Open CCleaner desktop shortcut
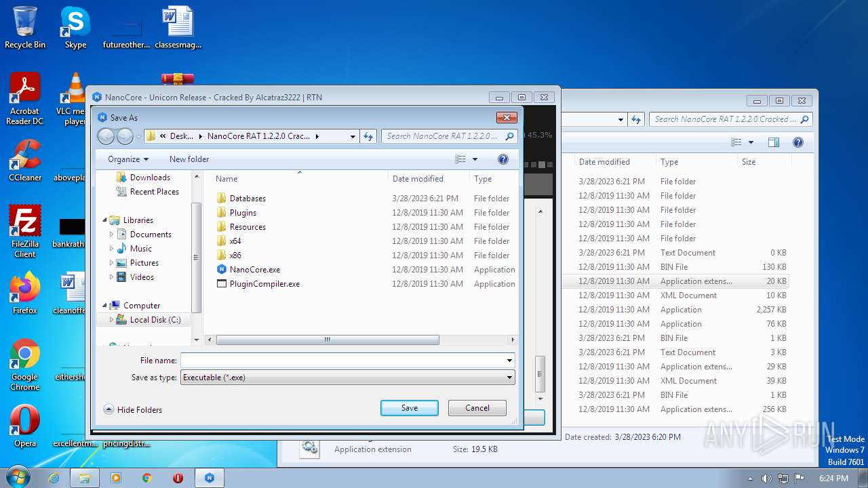The width and height of the screenshot is (868, 488). pos(25,161)
